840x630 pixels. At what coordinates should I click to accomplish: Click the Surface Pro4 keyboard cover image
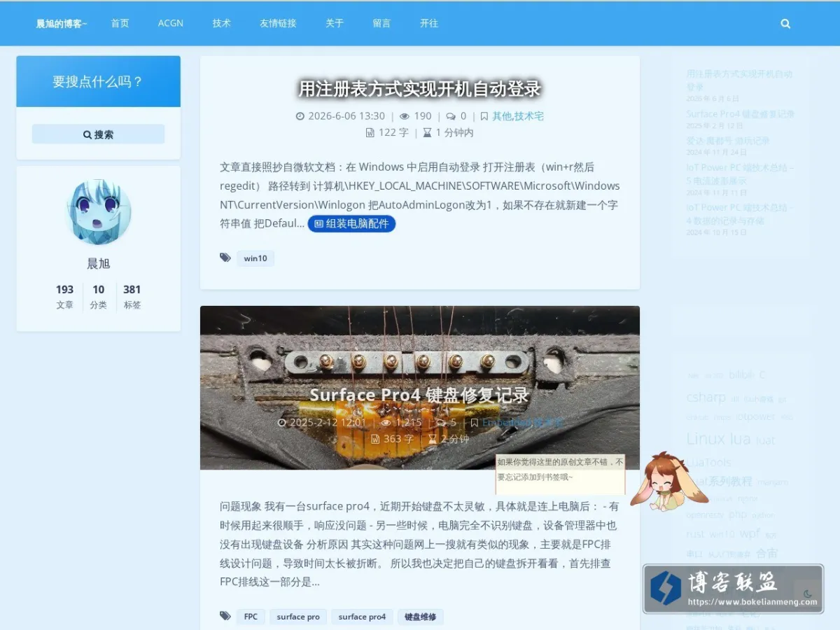[420, 387]
